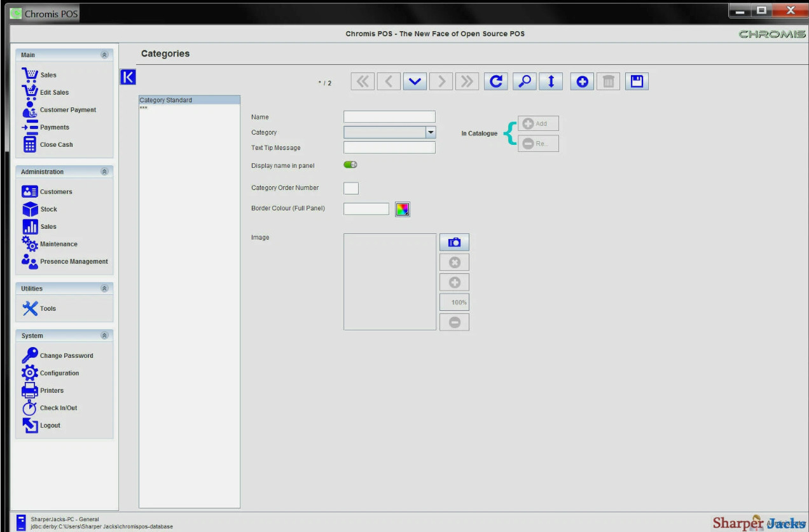Add a new category record
Viewport: 809px width, 532px height.
pyautogui.click(x=582, y=81)
